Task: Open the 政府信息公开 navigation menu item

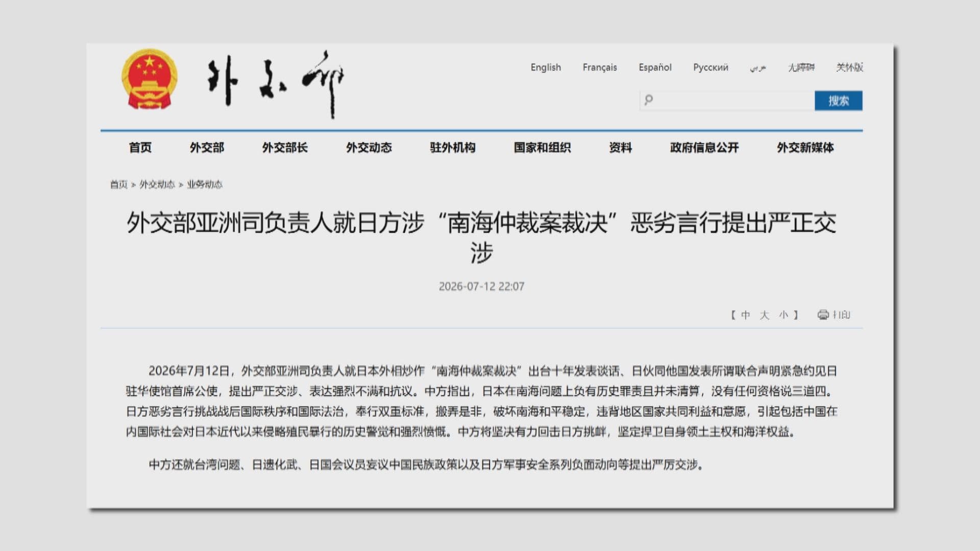Action: [x=704, y=147]
